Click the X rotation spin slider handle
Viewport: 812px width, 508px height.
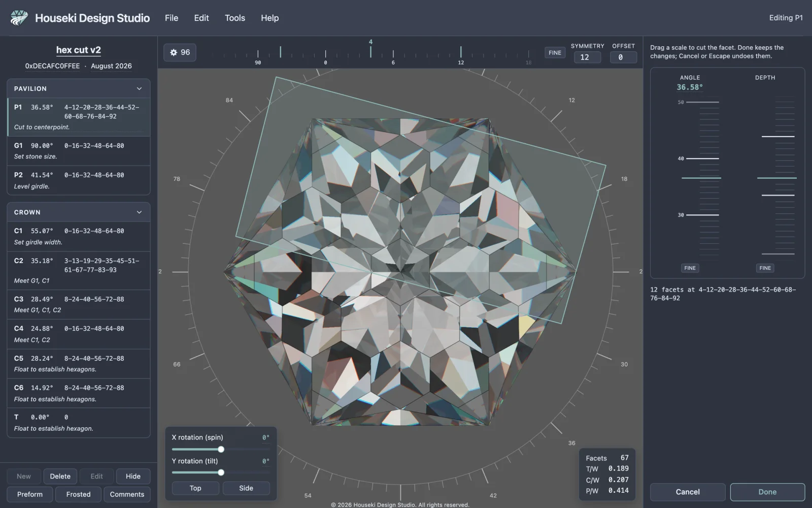point(221,449)
